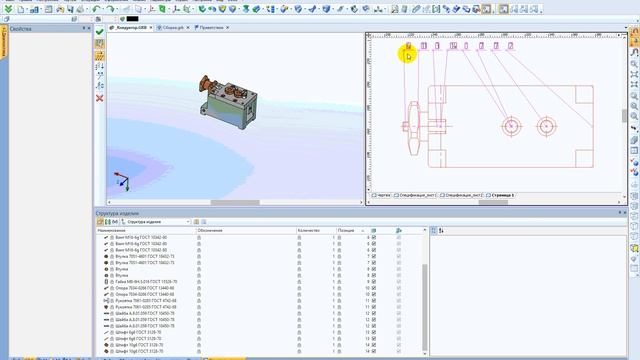Screen dimensions: 640x360
Task: Click the first orange icon in structure panel toolbar
Action: 100,222
